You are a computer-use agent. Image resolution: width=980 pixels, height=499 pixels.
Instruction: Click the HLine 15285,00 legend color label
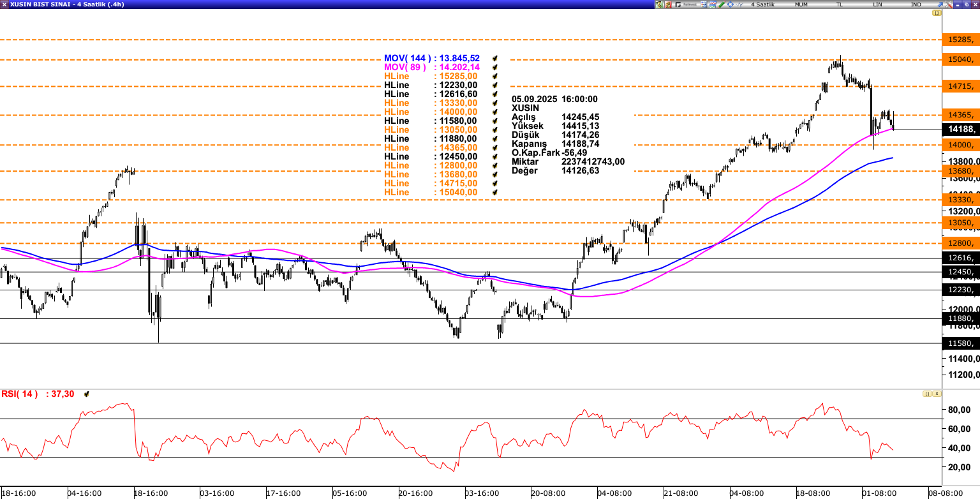pyautogui.click(x=396, y=76)
